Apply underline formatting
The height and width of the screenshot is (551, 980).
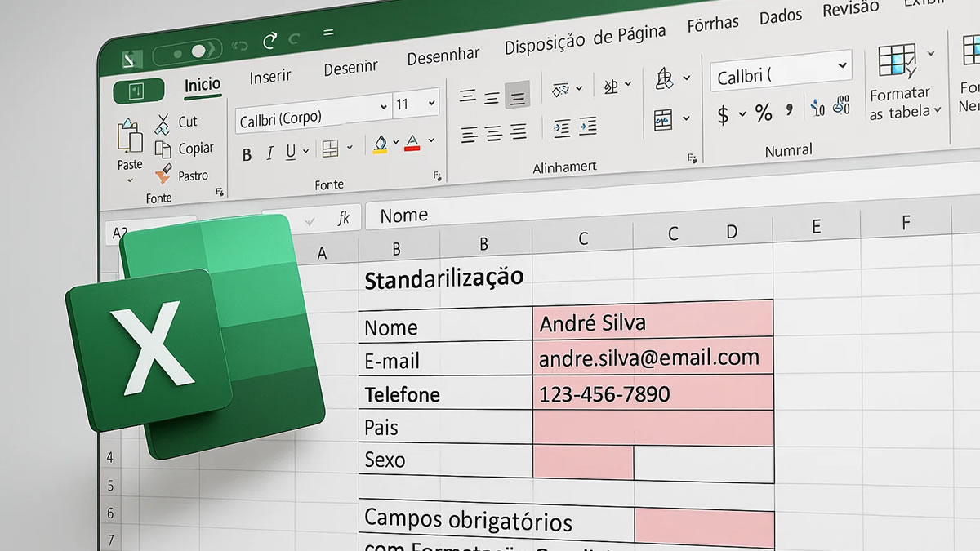(292, 153)
